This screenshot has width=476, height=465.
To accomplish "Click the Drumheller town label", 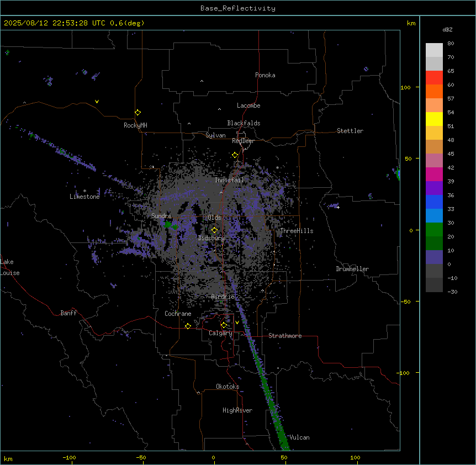I will coord(352,269).
